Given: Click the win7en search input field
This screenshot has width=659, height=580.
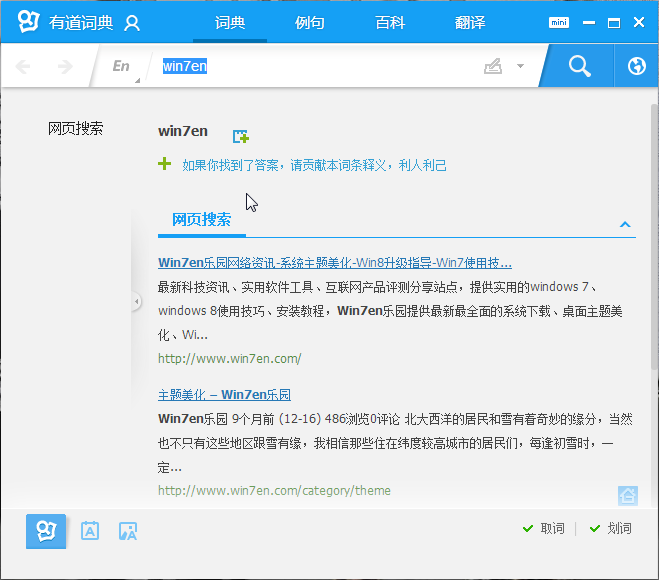Looking at the screenshot, I should pyautogui.click(x=315, y=66).
